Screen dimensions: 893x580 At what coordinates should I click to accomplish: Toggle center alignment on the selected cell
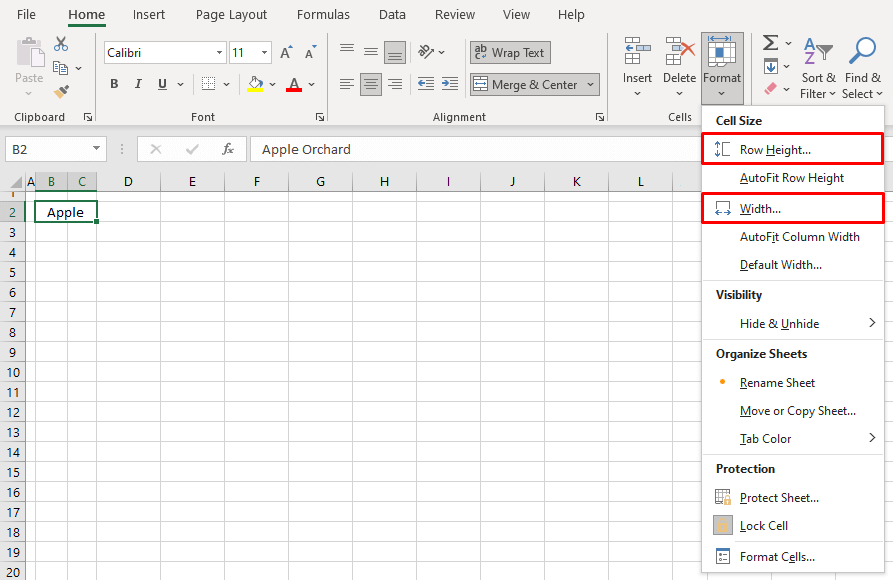point(370,84)
